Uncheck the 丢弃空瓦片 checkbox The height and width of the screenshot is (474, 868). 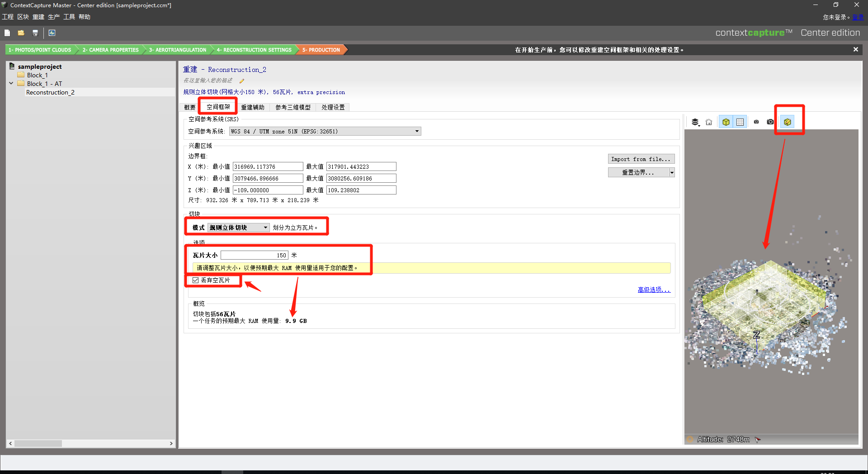coord(196,280)
